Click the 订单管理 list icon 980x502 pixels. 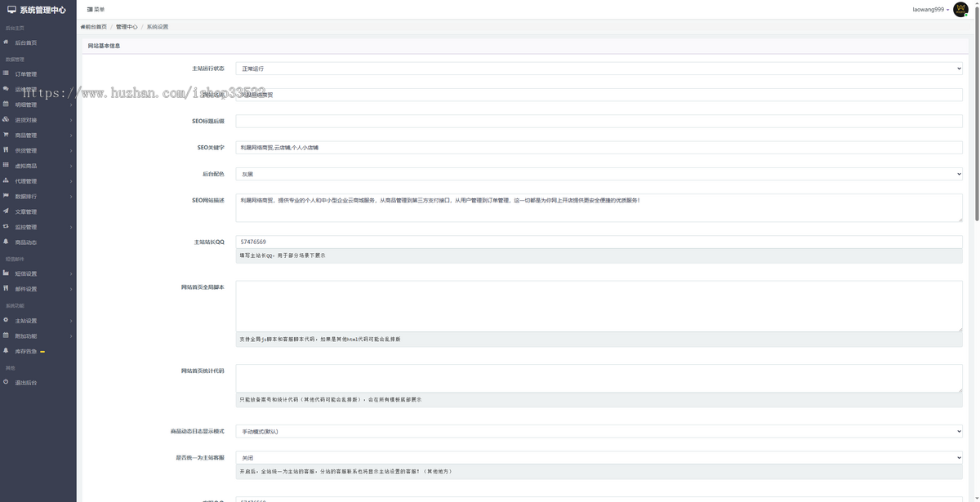(6, 73)
